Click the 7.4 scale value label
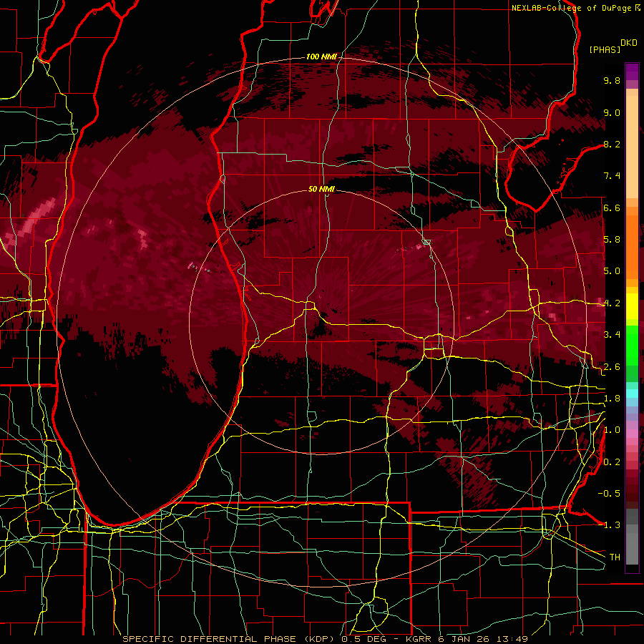Image resolution: width=644 pixels, height=644 pixels. pos(612,176)
